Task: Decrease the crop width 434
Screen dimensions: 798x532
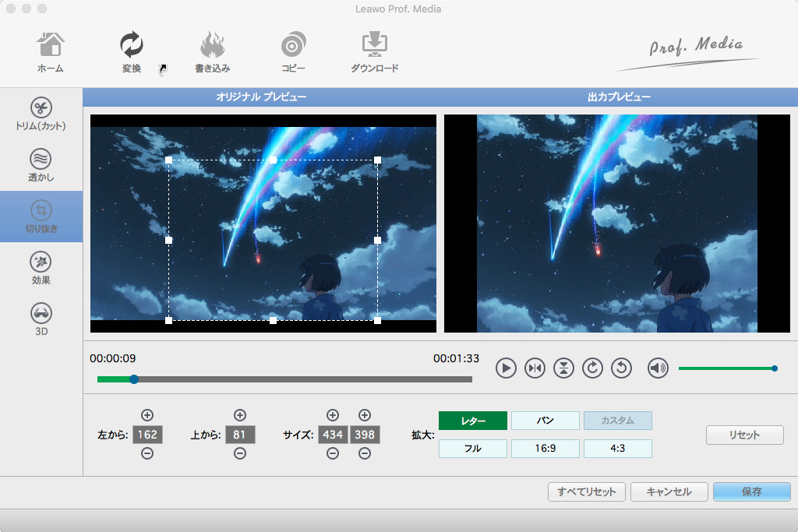Action: 332,453
